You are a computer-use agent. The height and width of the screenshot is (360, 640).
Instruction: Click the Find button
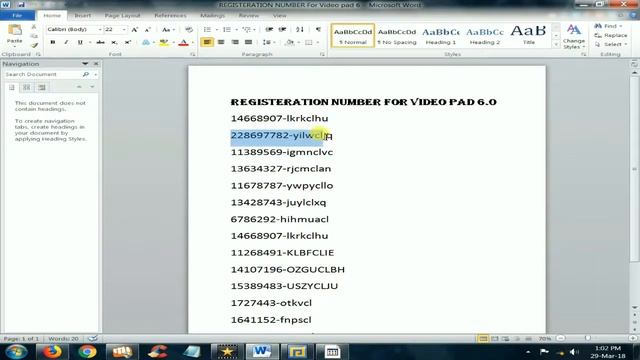tap(608, 26)
